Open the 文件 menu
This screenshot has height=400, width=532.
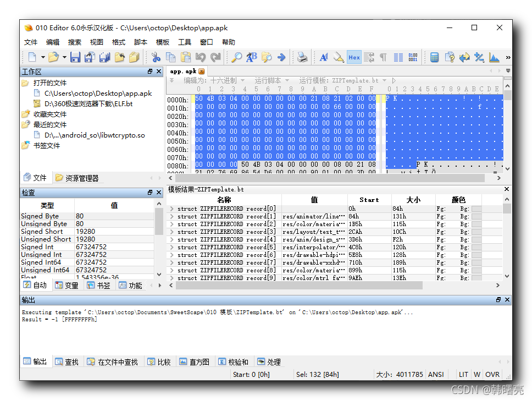tap(31, 42)
